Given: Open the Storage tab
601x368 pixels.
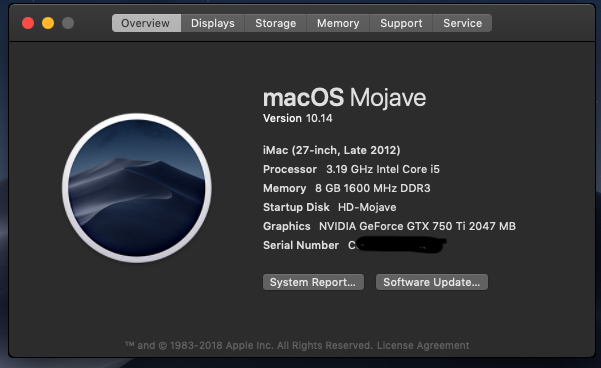Looking at the screenshot, I should click(276, 23).
